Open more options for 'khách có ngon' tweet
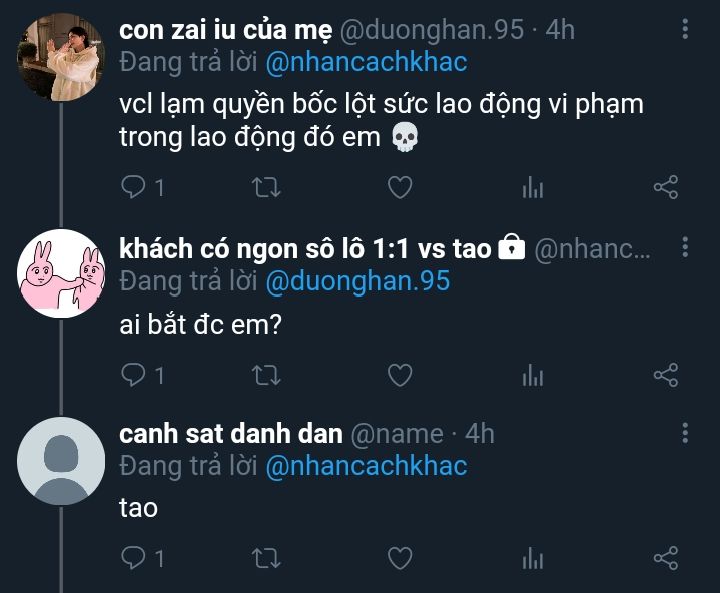The width and height of the screenshot is (720, 593). pyautogui.click(x=685, y=247)
